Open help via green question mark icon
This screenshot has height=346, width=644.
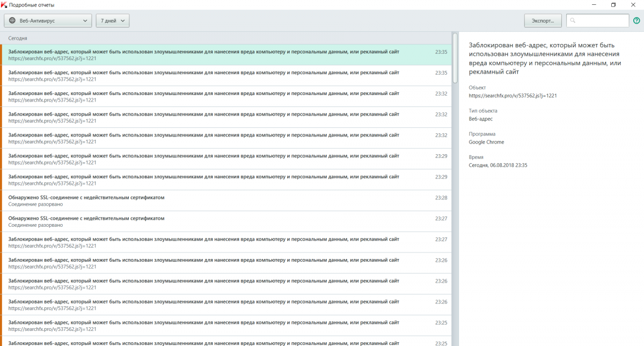click(x=636, y=20)
